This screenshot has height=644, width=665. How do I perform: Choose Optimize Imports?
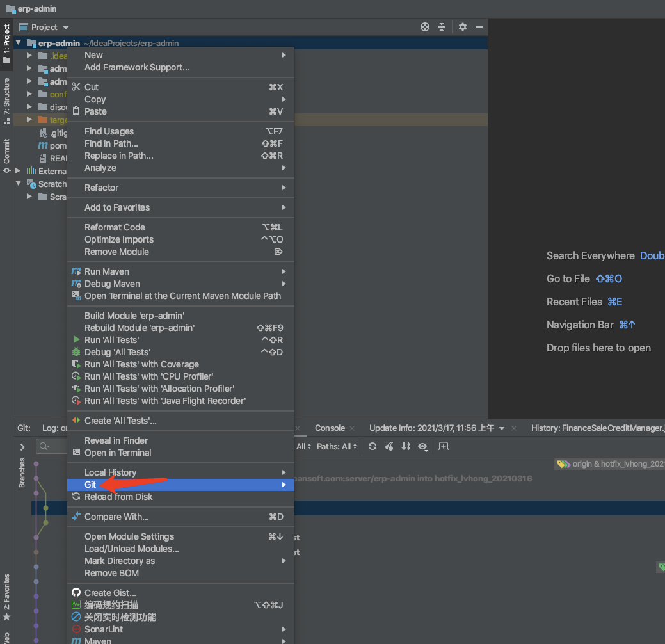(x=180, y=239)
